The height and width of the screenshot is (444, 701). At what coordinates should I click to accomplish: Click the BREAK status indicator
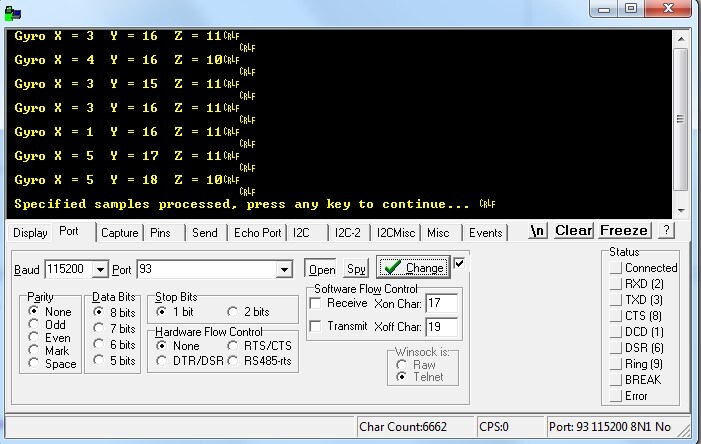pyautogui.click(x=616, y=380)
